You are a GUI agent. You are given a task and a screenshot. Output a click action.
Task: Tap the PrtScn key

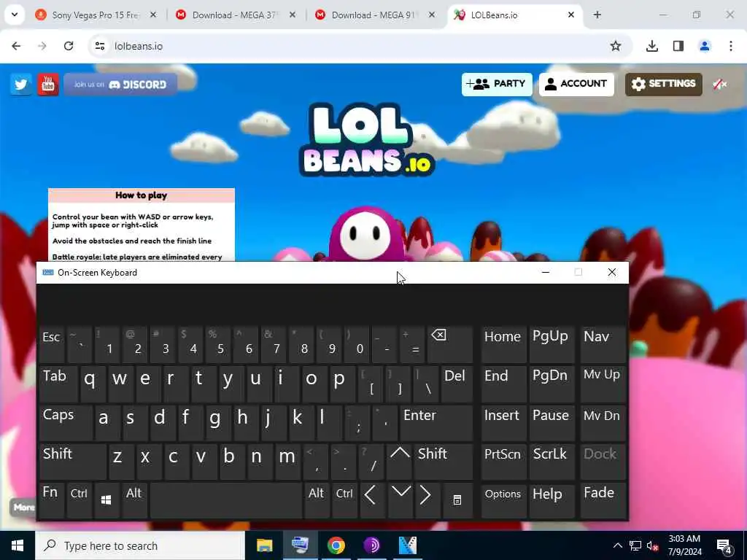click(x=503, y=461)
